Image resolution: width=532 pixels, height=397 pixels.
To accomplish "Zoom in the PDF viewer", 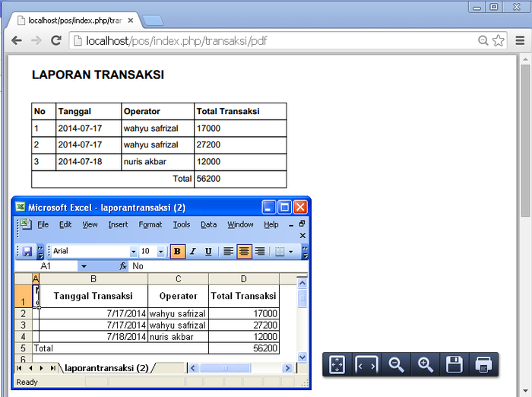I will pos(425,365).
